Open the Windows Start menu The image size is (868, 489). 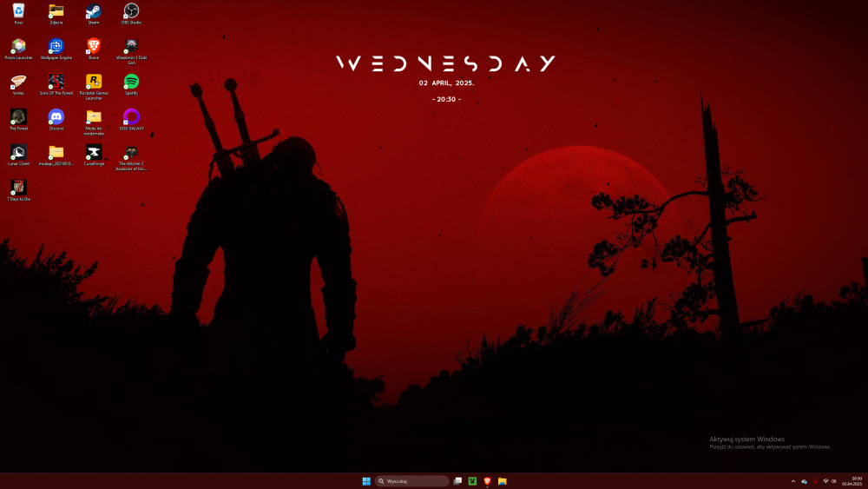click(366, 481)
